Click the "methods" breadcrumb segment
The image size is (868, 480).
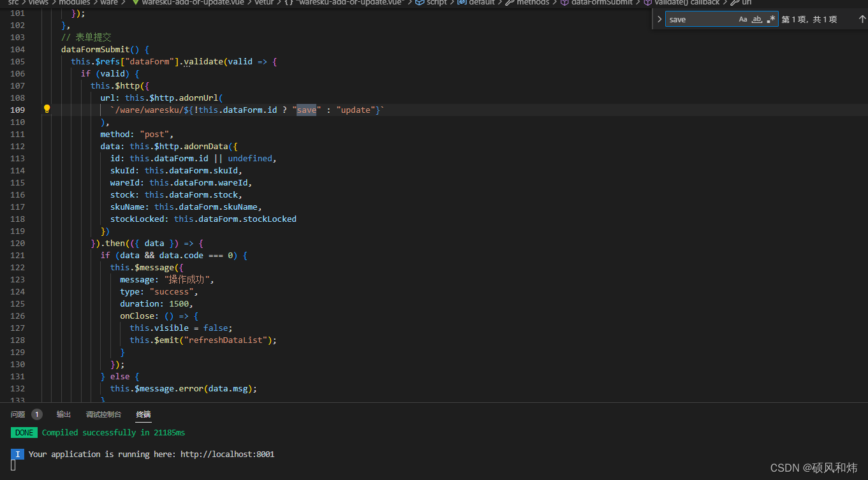coord(533,3)
